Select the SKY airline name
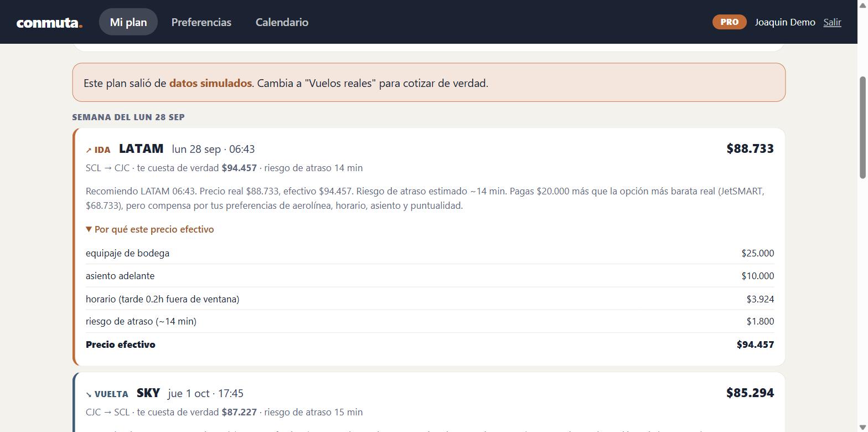 [148, 393]
